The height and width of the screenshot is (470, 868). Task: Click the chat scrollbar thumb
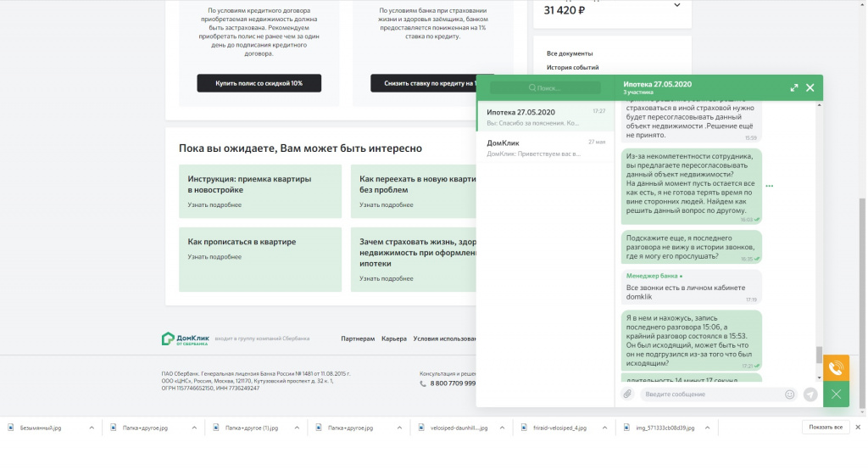click(x=820, y=355)
